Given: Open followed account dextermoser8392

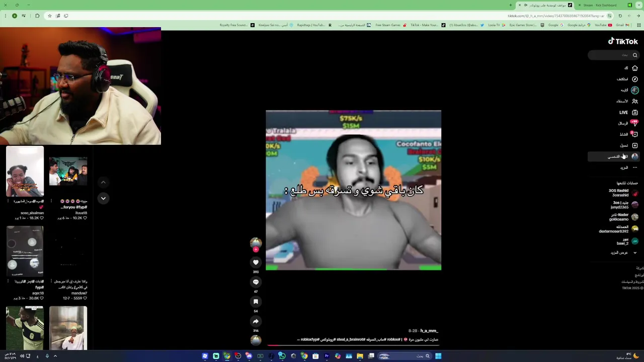Looking at the screenshot, I should coord(618,229).
